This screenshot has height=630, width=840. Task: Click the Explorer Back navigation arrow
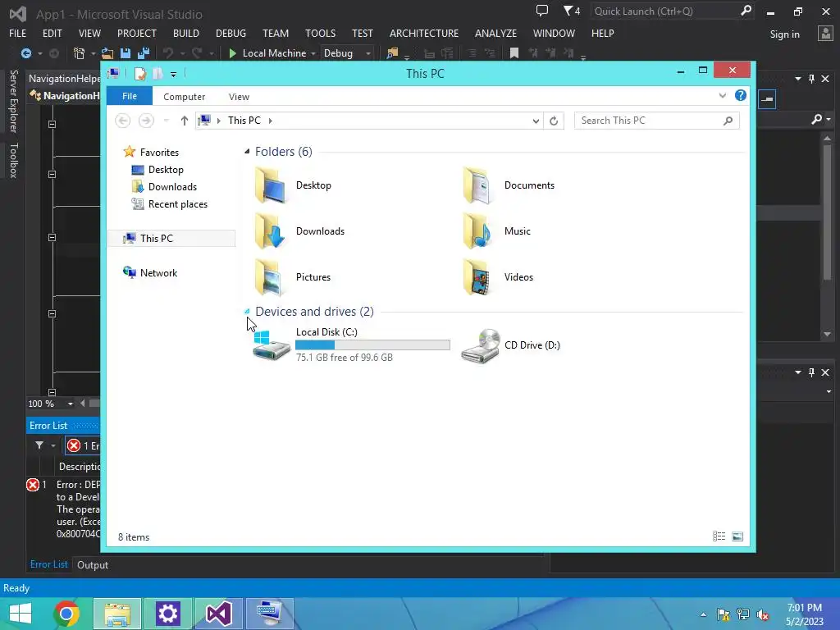[123, 121]
